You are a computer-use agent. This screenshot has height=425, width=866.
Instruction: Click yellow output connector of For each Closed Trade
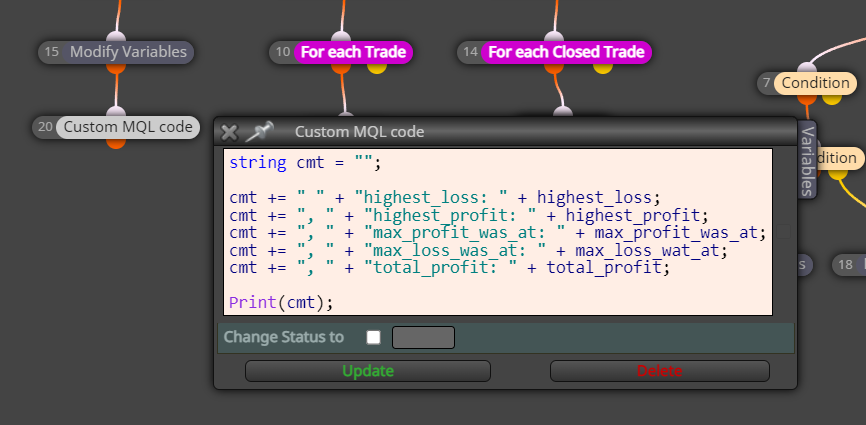[603, 68]
